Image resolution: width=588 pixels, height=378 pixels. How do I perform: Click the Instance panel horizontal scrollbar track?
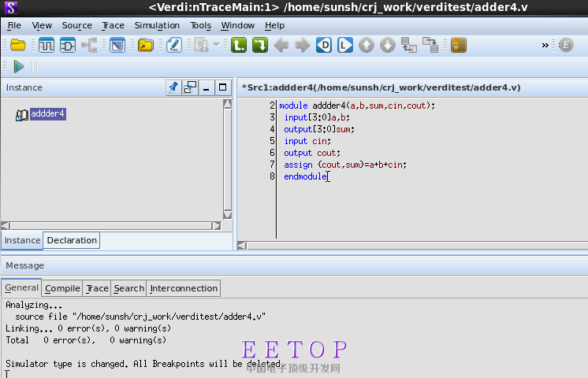[111, 226]
